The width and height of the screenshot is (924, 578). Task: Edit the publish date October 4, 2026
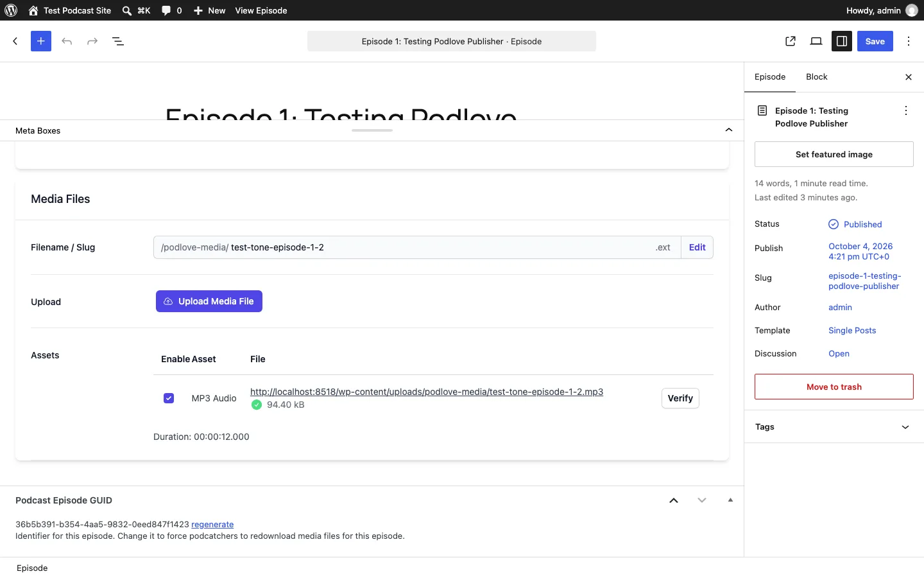point(860,251)
